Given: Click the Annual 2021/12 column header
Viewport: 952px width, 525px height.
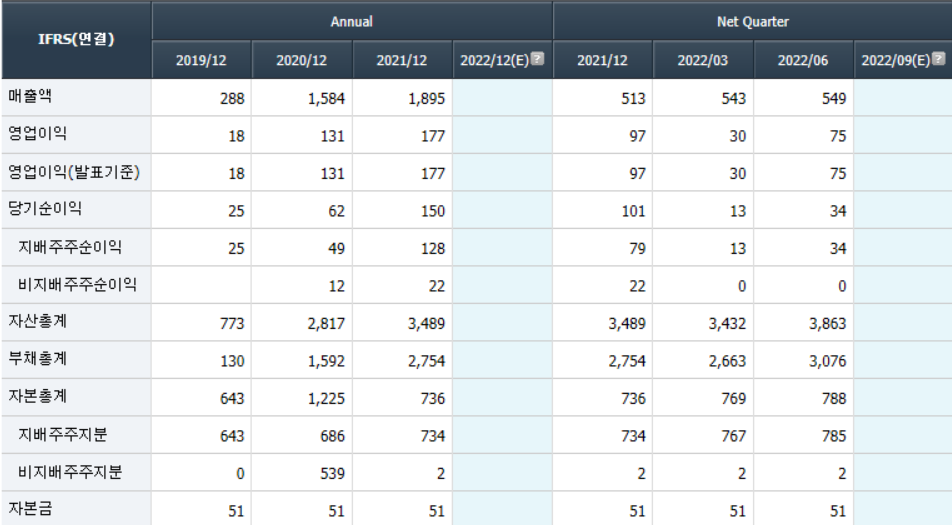Looking at the screenshot, I should (402, 60).
